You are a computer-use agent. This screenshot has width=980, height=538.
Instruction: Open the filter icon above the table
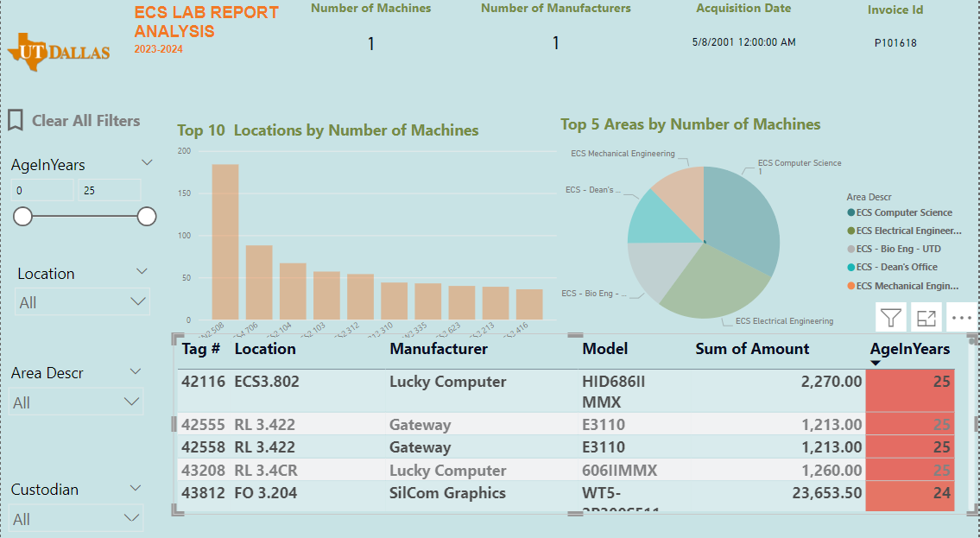(x=890, y=318)
